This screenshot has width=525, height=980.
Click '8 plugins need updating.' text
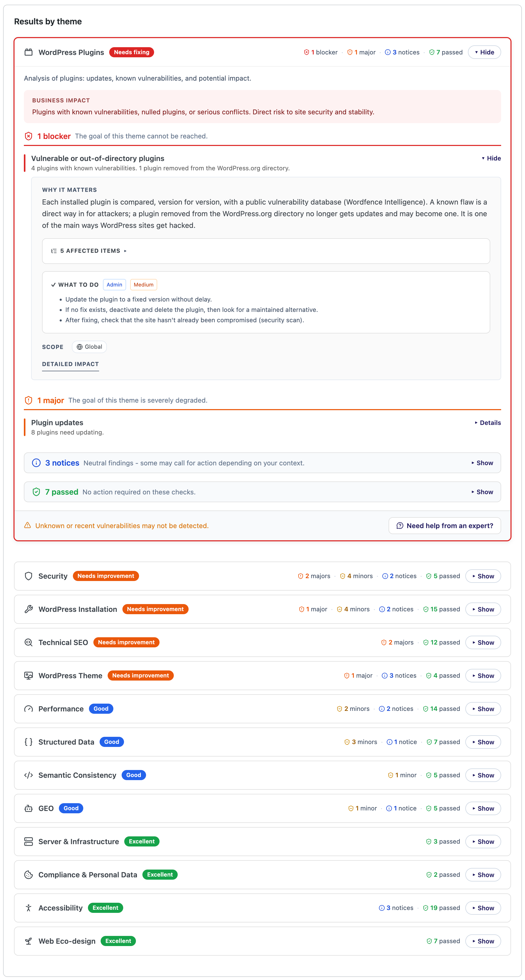pyautogui.click(x=67, y=432)
